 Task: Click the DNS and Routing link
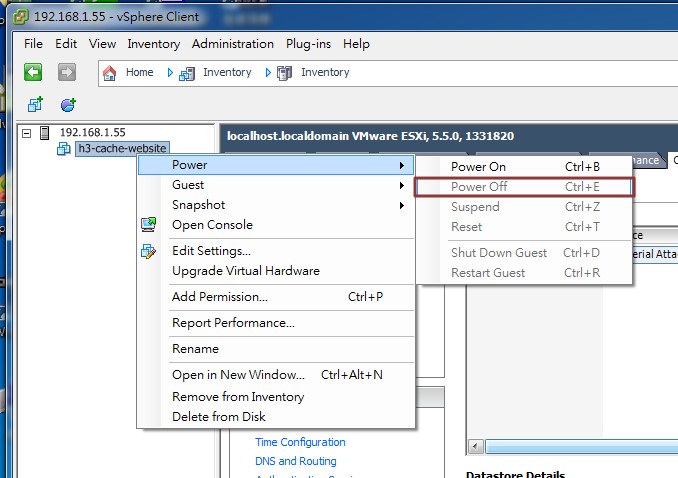tap(296, 461)
